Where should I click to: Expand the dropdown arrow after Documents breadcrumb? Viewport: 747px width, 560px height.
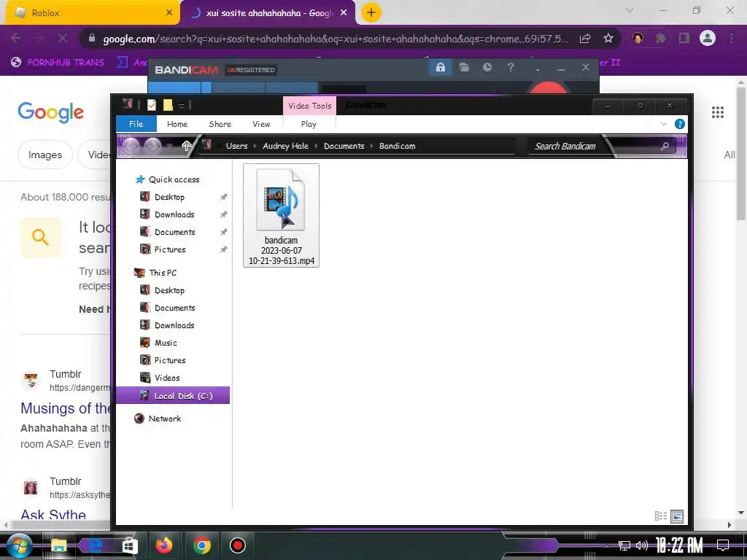[x=371, y=146]
